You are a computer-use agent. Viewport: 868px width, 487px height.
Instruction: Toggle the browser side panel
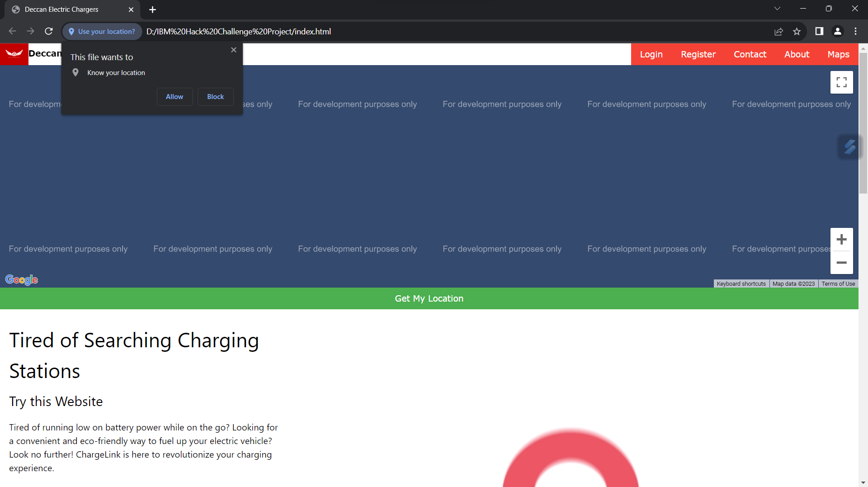coord(819,32)
